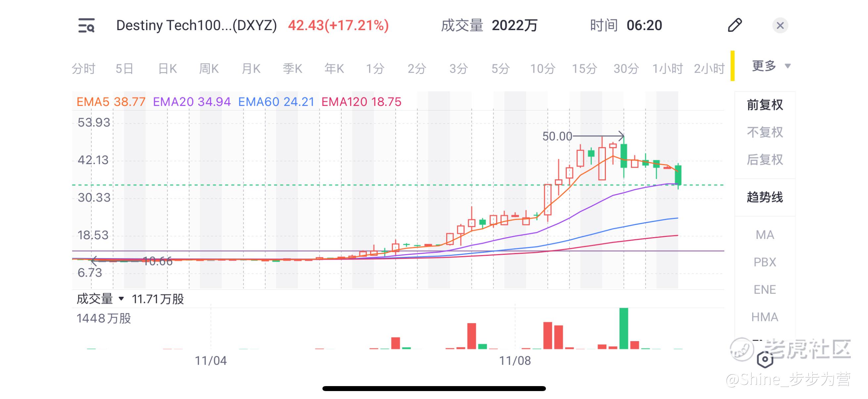
Task: Tap the price 42.43(+17.21%)
Action: (x=338, y=25)
